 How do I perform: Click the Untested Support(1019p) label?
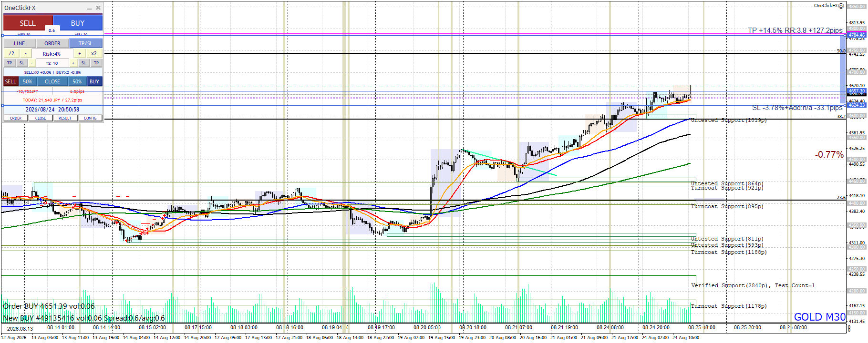point(729,120)
